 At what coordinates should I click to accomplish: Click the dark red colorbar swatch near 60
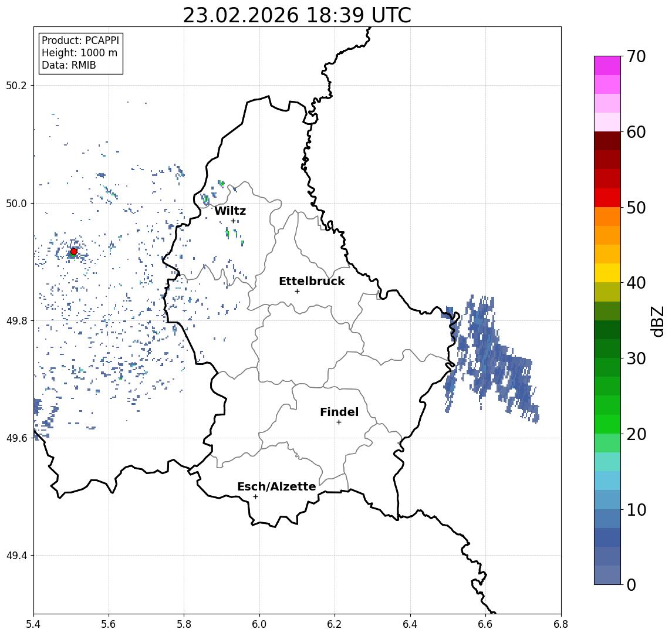pyautogui.click(x=607, y=141)
